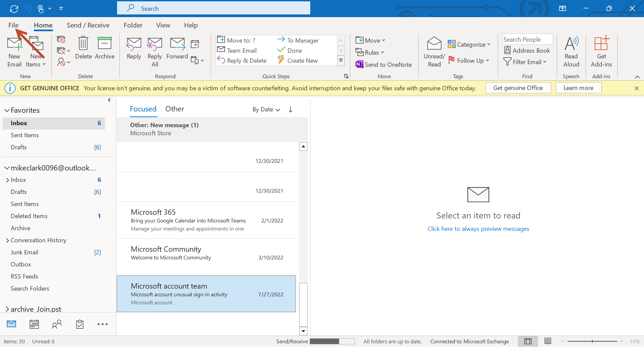Click the Clean Up icon
Image resolution: width=644 pixels, height=347 pixels.
coord(63,51)
